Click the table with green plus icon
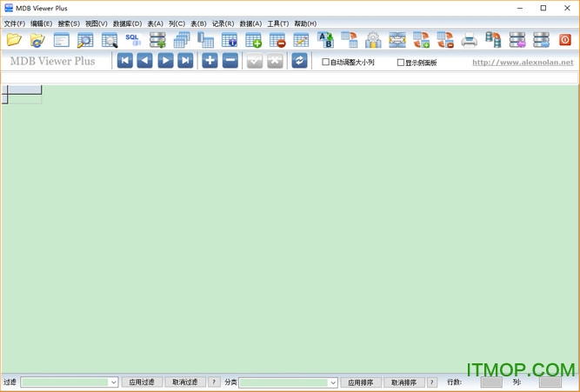Screen dimensions: 580x392 (253, 40)
